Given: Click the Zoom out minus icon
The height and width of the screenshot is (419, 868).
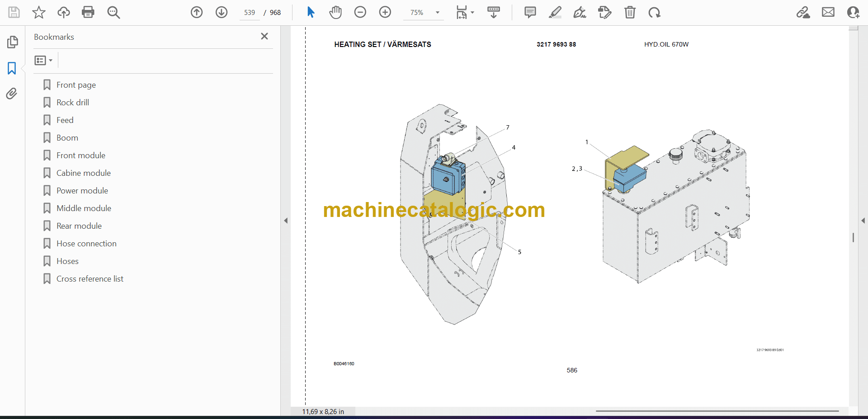Looking at the screenshot, I should click(x=360, y=12).
